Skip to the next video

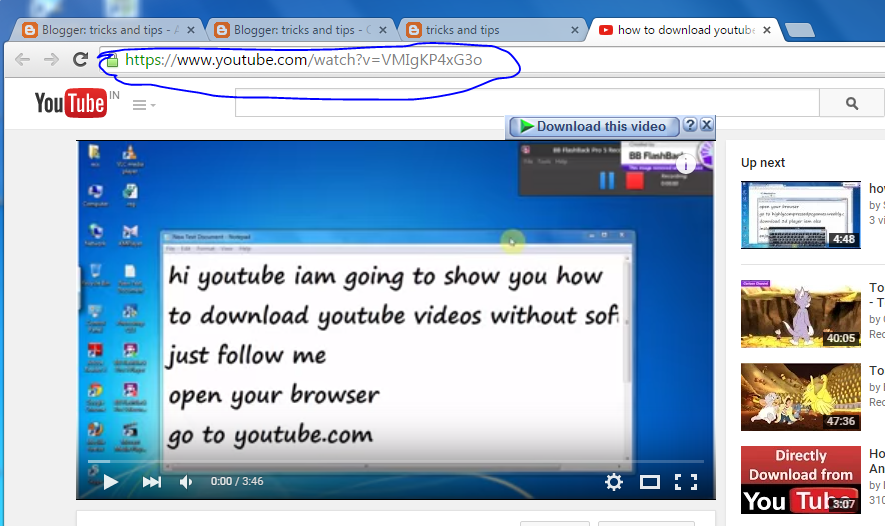tap(152, 482)
